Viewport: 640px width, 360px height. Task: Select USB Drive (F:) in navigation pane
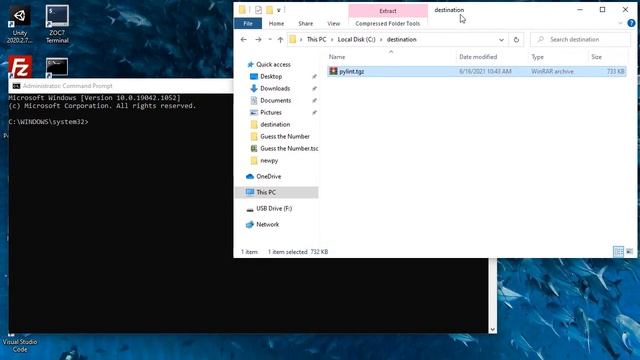tap(274, 209)
